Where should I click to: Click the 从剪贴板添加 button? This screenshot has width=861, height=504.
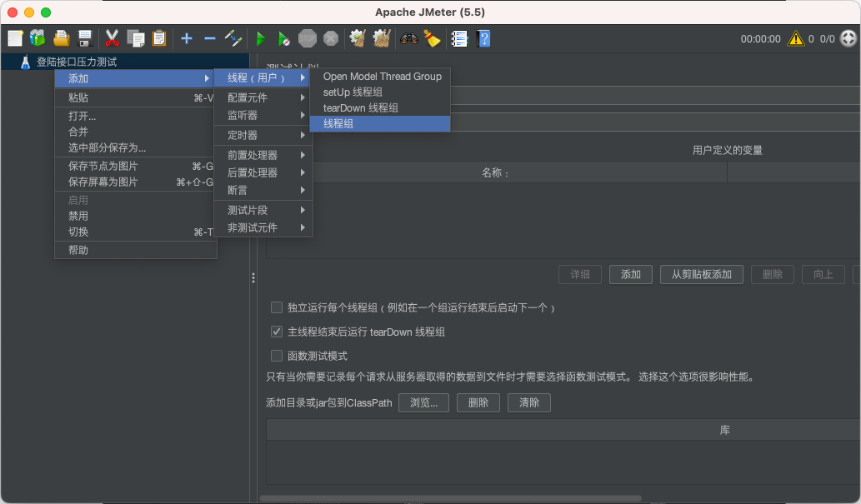click(x=701, y=274)
